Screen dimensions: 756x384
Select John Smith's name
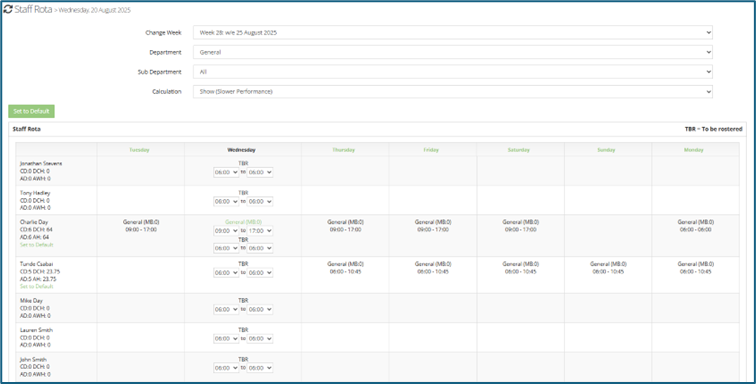34,359
